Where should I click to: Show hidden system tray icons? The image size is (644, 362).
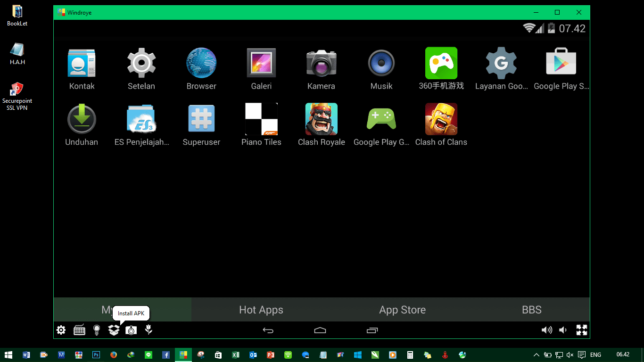tap(536, 355)
